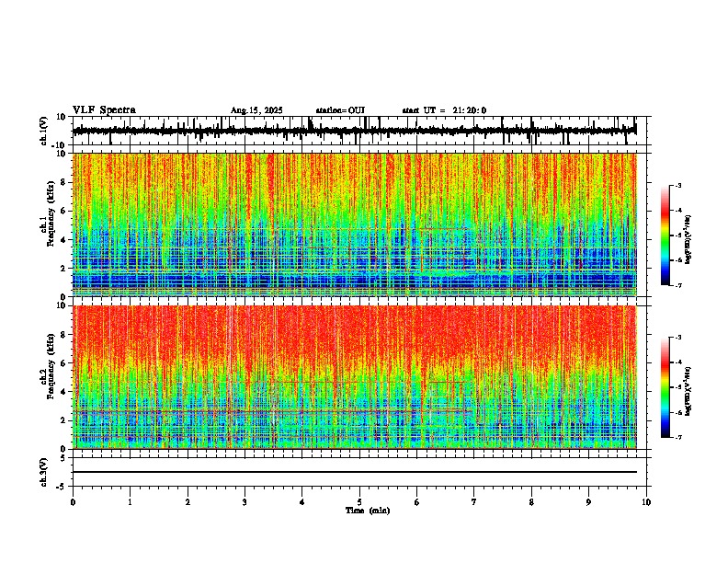The width and height of the screenshot is (728, 563).
Task: Click time axis tick label "7"
Action: (474, 502)
